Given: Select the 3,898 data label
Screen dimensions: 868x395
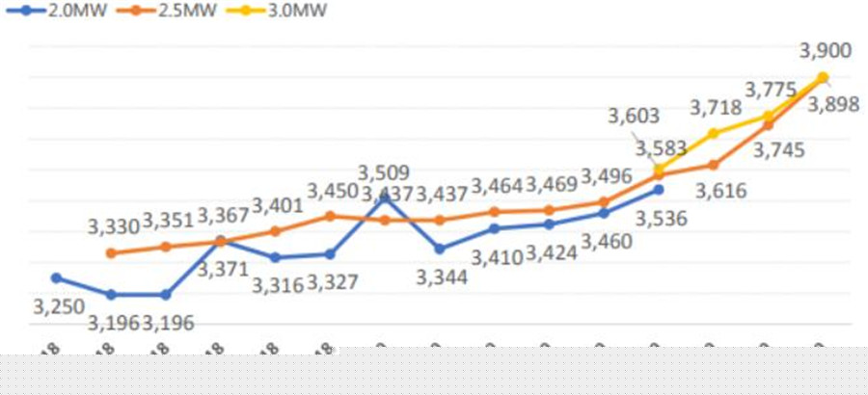Looking at the screenshot, I should (x=833, y=105).
